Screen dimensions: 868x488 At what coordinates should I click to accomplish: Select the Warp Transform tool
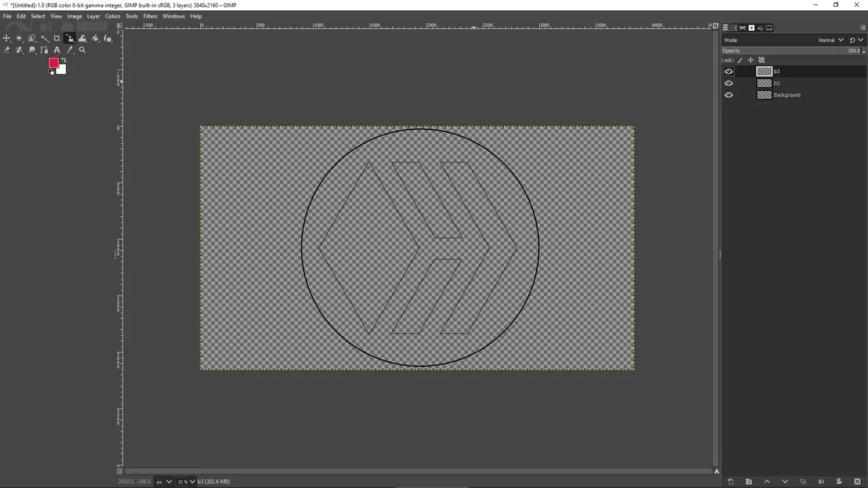pos(82,38)
